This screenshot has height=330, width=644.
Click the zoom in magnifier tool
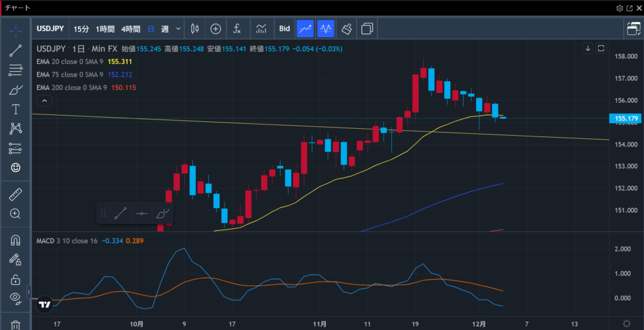click(16, 214)
